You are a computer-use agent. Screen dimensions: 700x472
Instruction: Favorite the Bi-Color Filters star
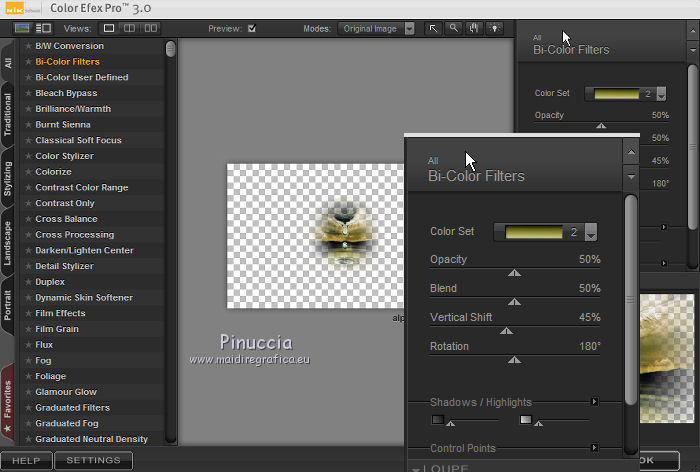(28, 62)
